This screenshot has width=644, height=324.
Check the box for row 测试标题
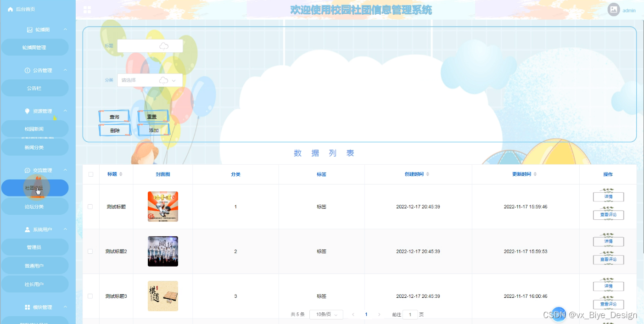point(90,207)
